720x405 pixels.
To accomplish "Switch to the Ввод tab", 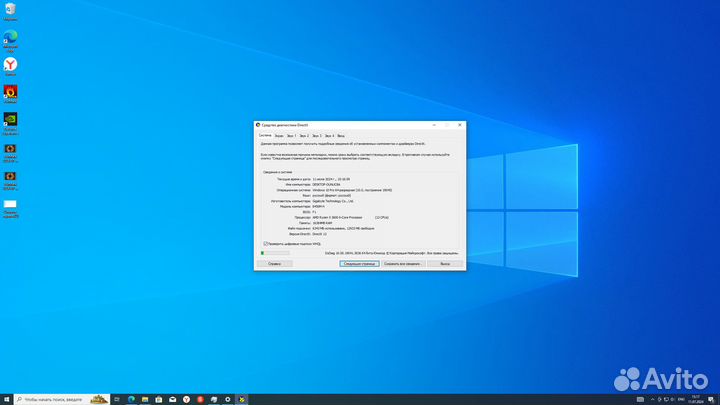I will pyautogui.click(x=341, y=136).
